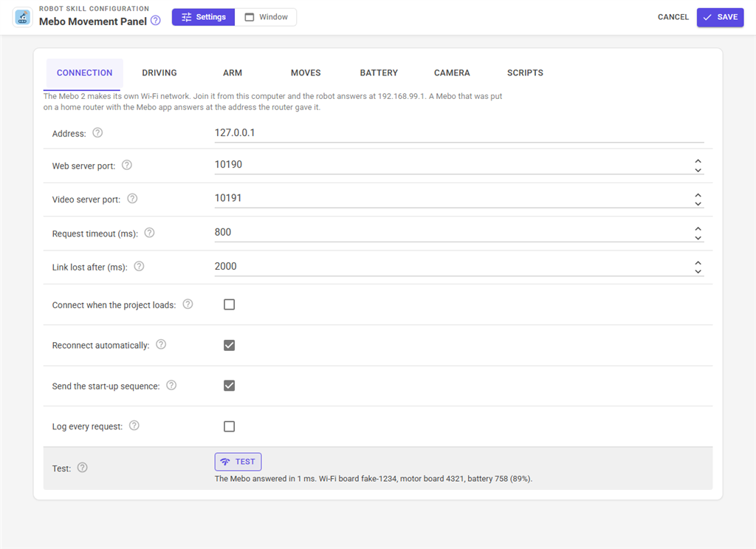756x549 pixels.
Task: Increase the Web server port value
Action: point(698,161)
